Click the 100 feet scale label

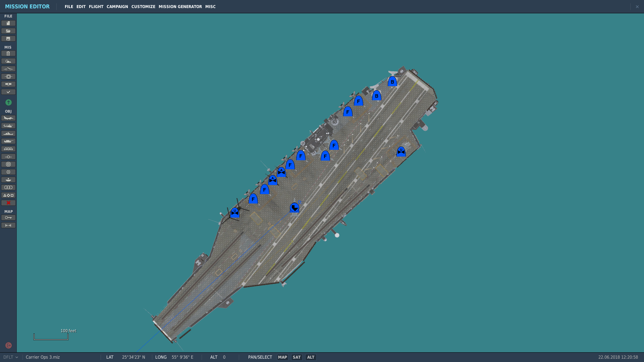(x=68, y=331)
